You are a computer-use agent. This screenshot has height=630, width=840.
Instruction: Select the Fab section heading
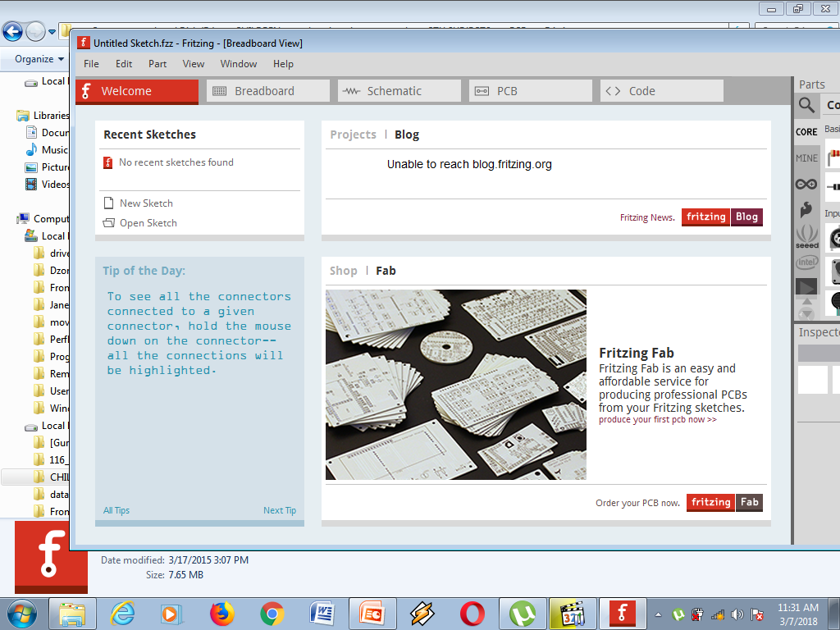tap(386, 271)
